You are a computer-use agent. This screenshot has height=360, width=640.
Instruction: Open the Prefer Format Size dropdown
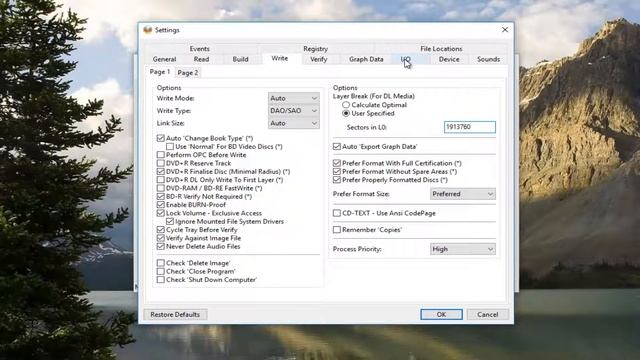click(463, 194)
